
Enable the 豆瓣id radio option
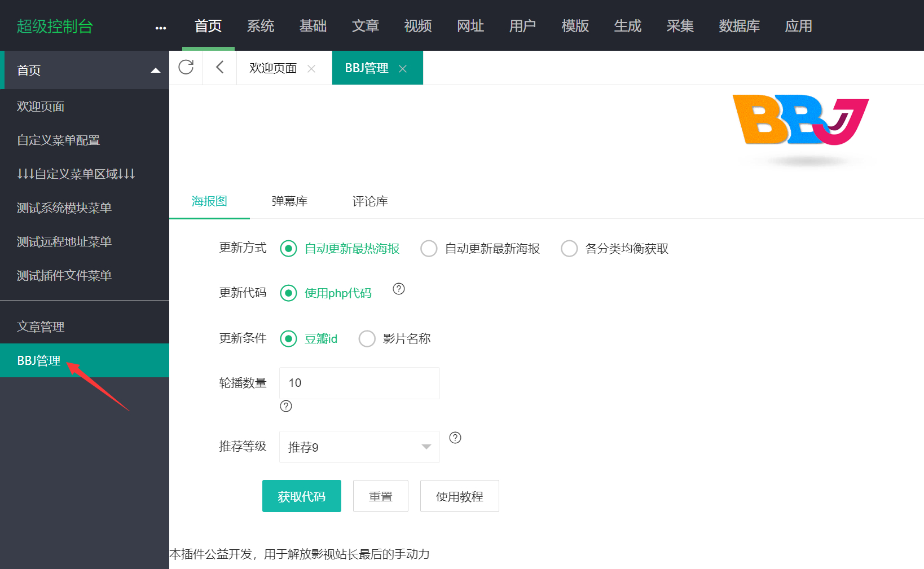pos(289,338)
